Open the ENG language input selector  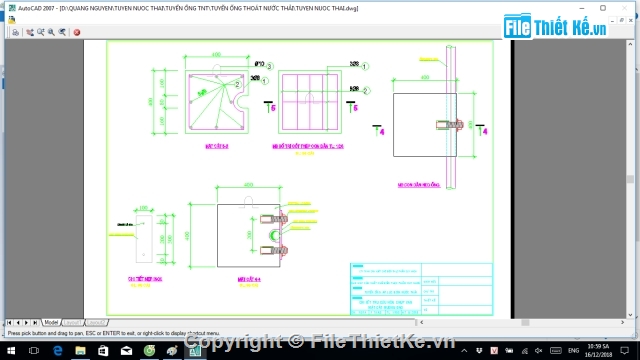pos(573,351)
